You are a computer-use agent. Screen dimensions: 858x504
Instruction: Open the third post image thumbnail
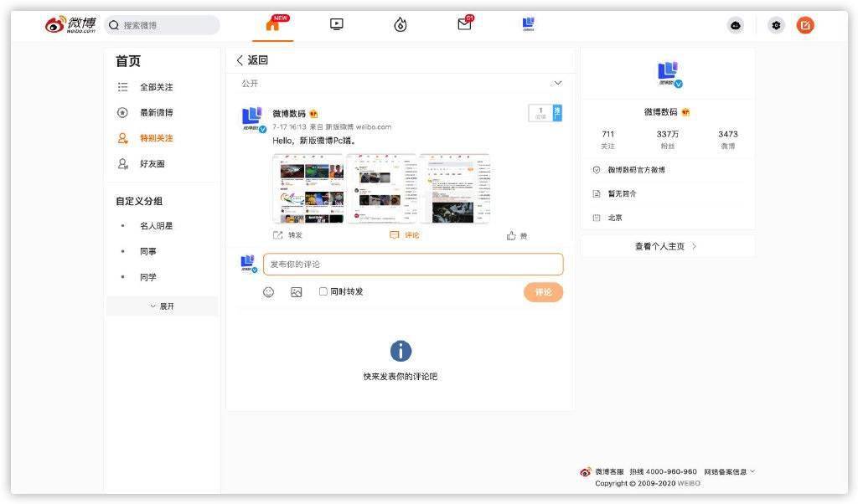click(455, 188)
